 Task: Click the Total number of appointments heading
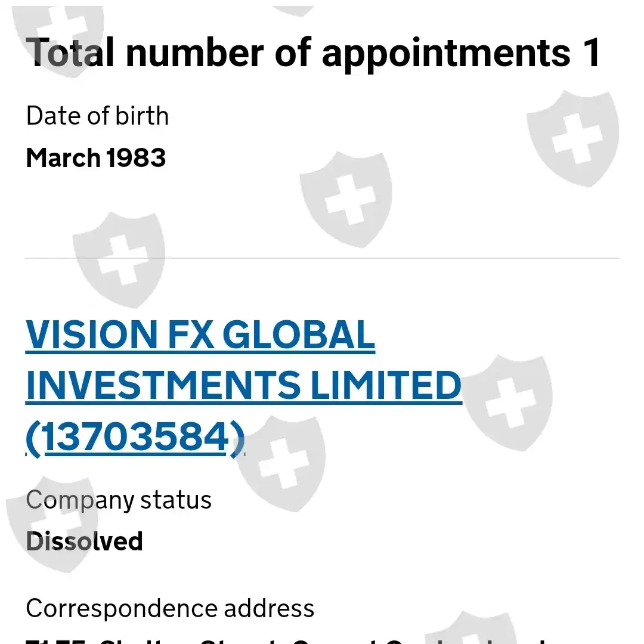[314, 52]
